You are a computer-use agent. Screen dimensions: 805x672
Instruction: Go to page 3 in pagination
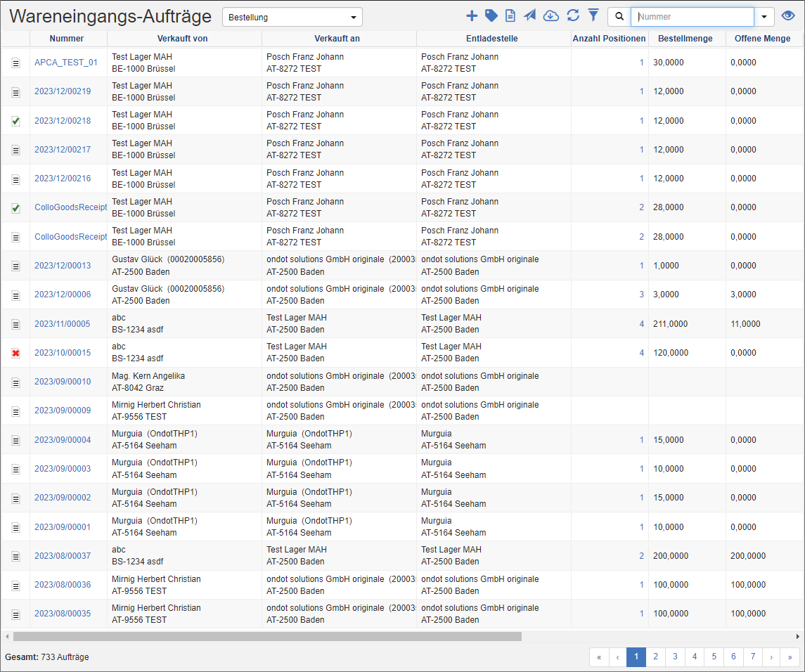(675, 657)
